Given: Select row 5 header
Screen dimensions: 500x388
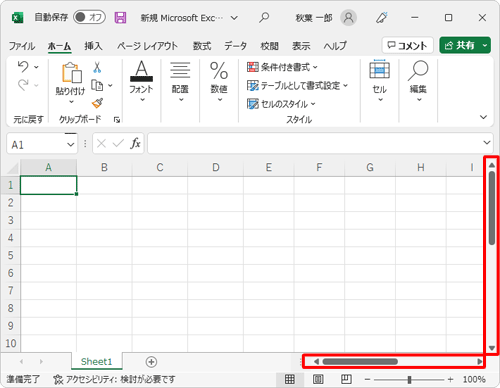Looking at the screenshot, I should 11,255.
